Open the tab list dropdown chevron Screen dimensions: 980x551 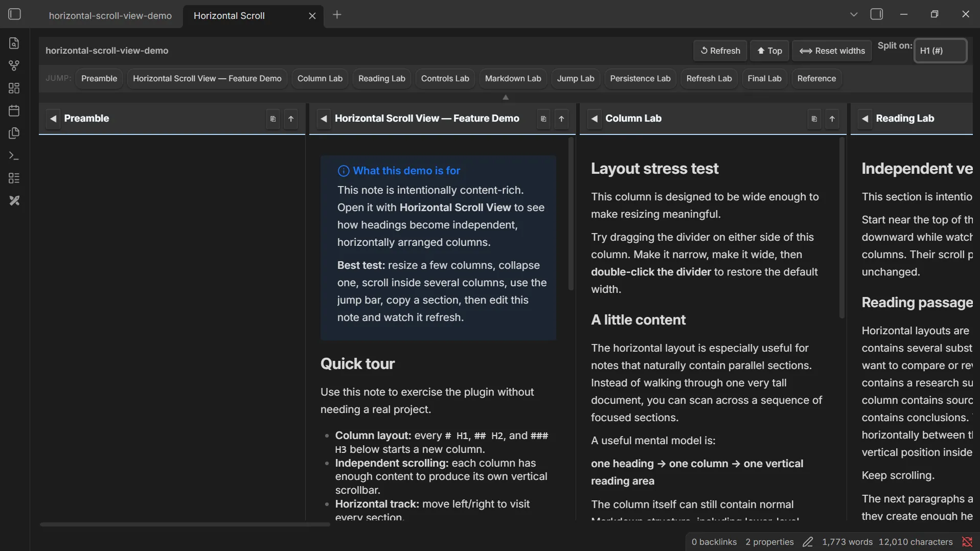coord(854,14)
